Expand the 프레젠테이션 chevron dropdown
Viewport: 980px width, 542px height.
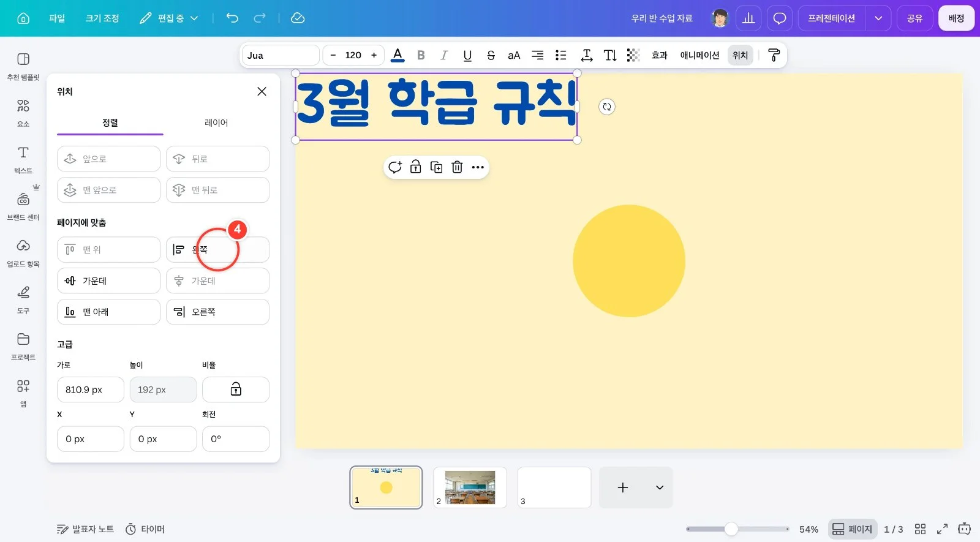(878, 18)
